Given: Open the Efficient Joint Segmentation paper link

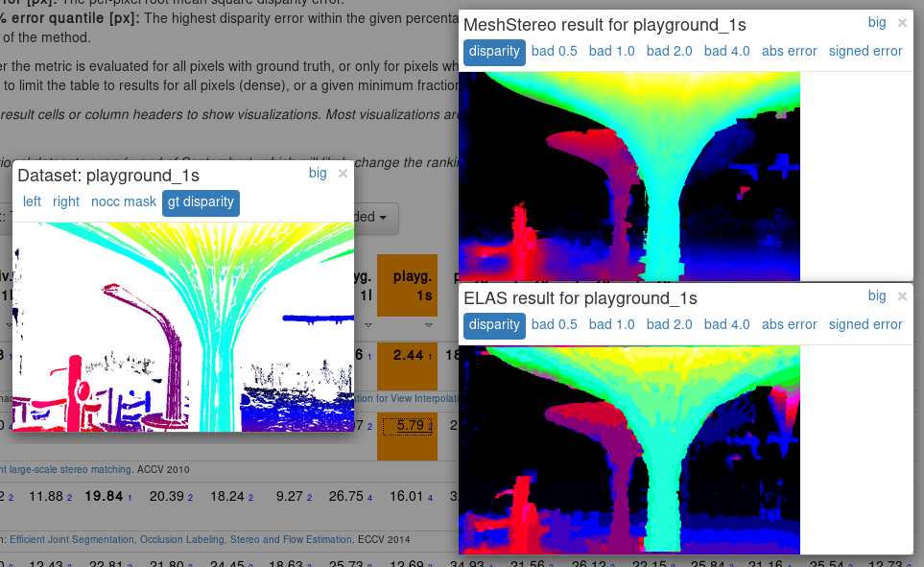Looking at the screenshot, I should coord(181,539).
